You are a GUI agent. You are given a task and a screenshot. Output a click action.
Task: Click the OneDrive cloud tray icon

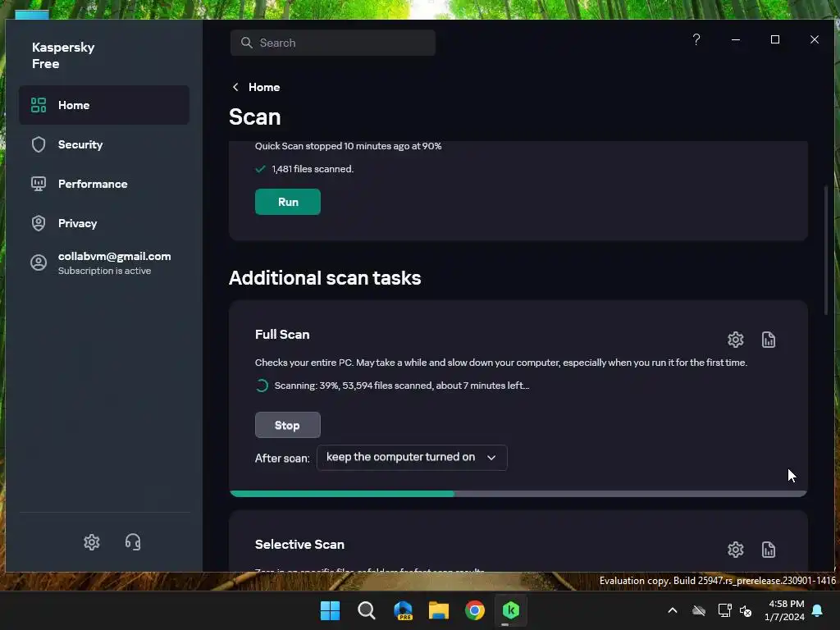tap(699, 610)
